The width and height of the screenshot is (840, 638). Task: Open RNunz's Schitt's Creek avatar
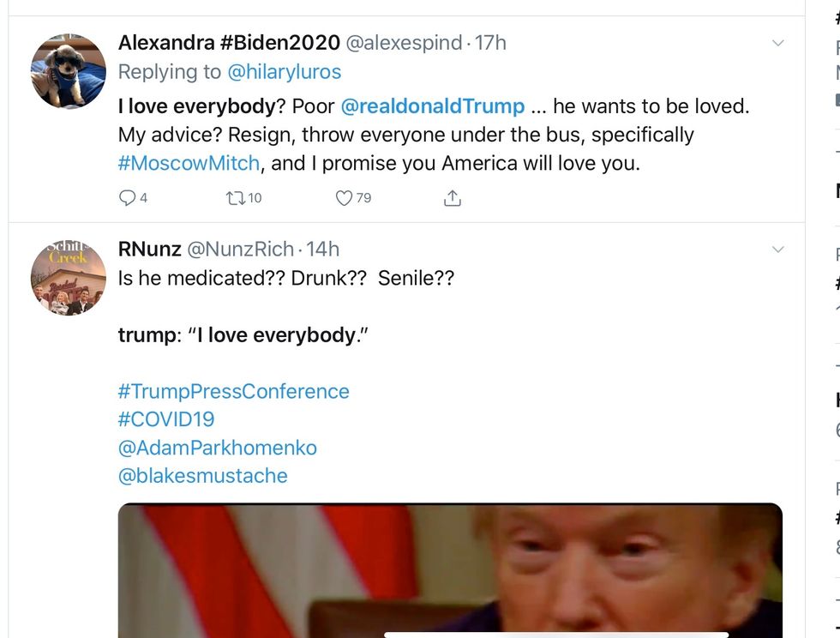pyautogui.click(x=69, y=278)
